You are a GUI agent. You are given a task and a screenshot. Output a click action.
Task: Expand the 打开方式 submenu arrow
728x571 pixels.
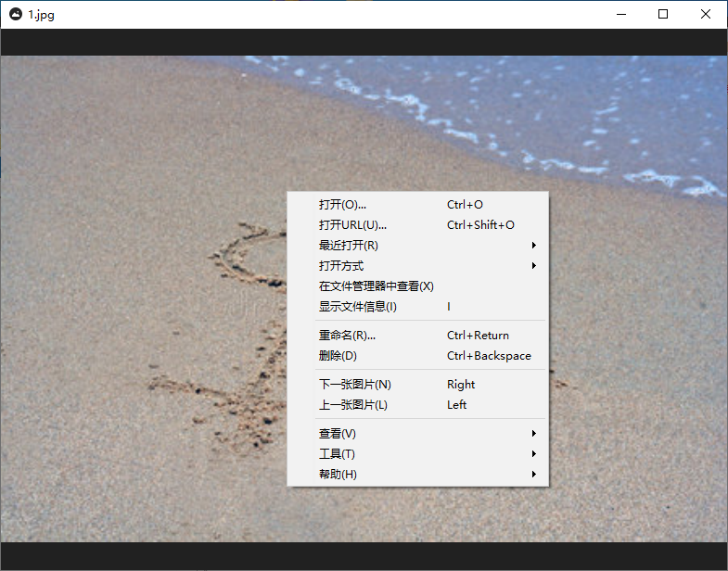[533, 266]
